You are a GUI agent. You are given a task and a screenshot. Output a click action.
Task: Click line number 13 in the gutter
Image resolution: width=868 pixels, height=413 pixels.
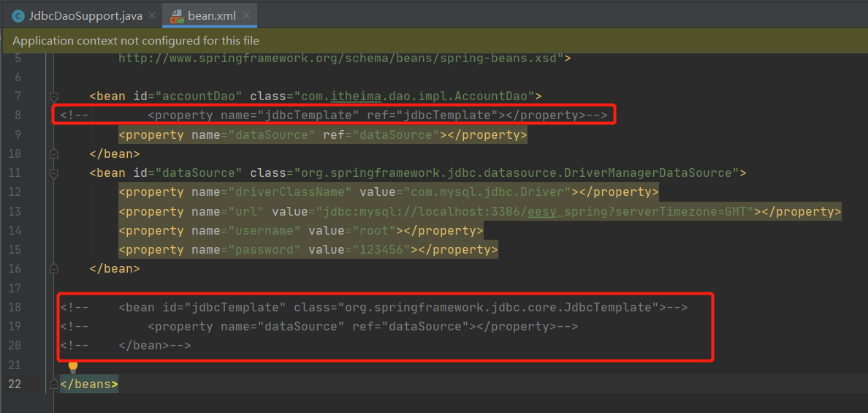click(x=15, y=211)
